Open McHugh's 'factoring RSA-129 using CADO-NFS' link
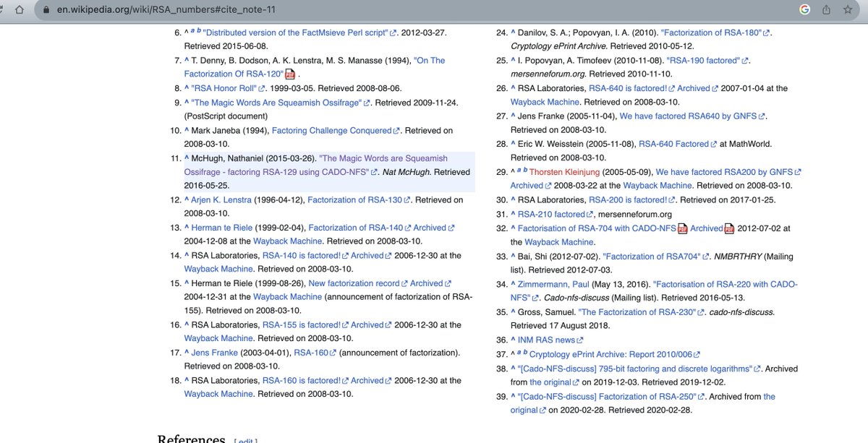Viewport: 868px width, 443px height. 316,165
